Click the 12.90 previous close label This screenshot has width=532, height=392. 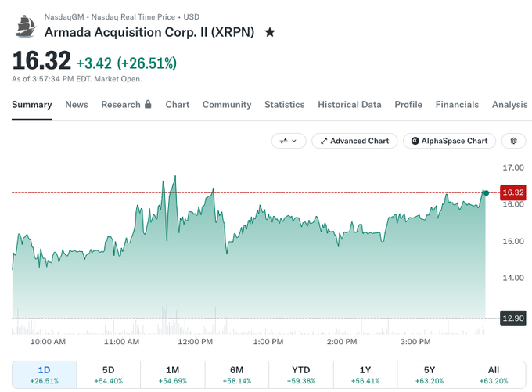click(513, 318)
